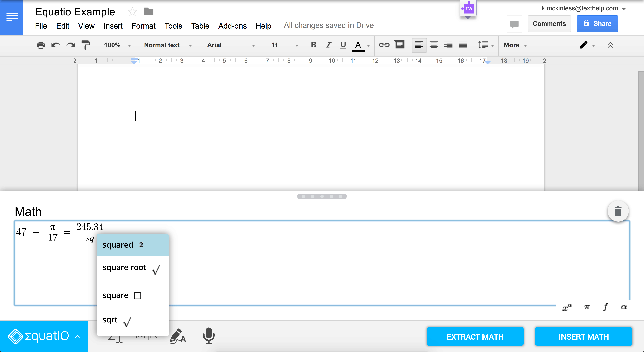
Task: Open the function f symbols palette
Action: (x=605, y=307)
